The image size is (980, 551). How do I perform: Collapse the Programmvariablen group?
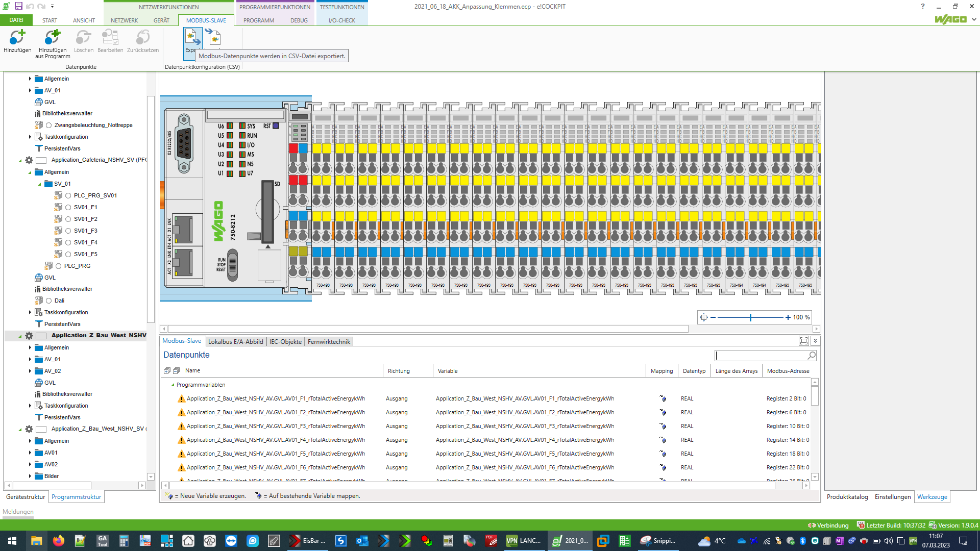[173, 385]
